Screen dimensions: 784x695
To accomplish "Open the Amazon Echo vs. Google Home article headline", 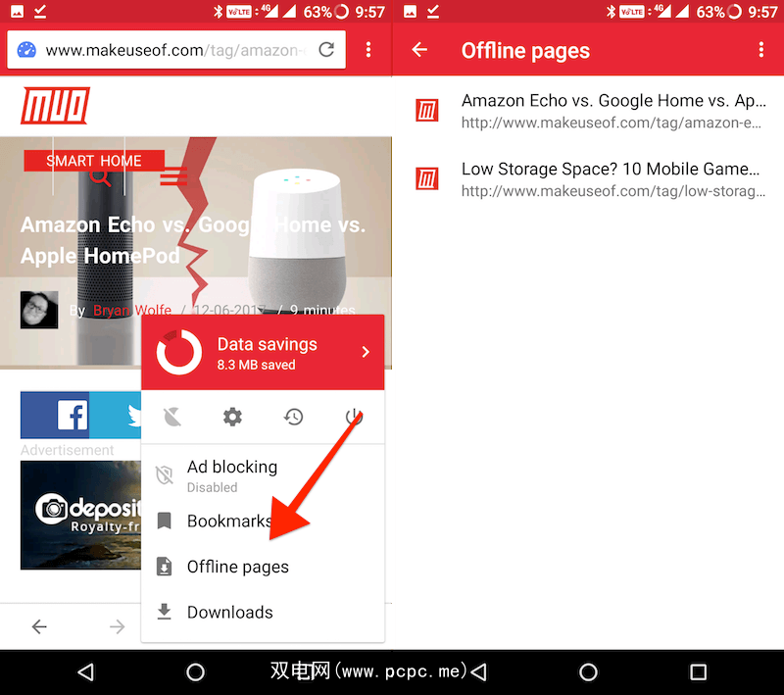I will click(193, 240).
